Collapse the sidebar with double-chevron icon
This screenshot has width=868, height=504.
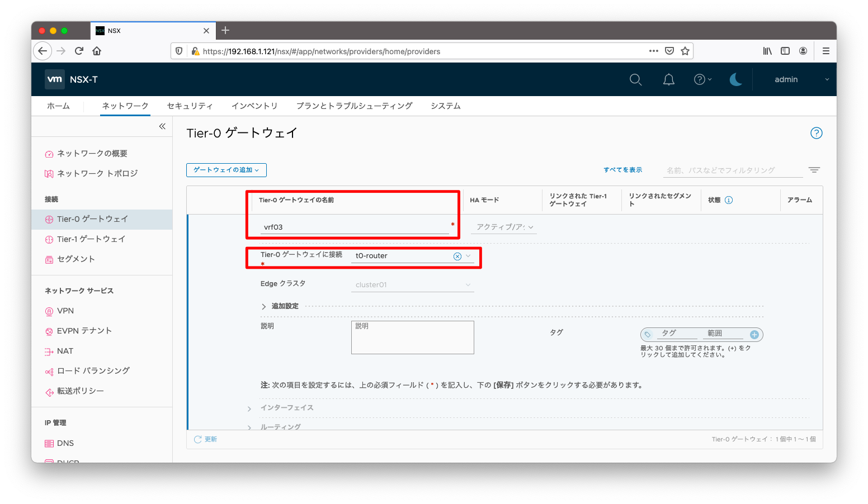[162, 126]
